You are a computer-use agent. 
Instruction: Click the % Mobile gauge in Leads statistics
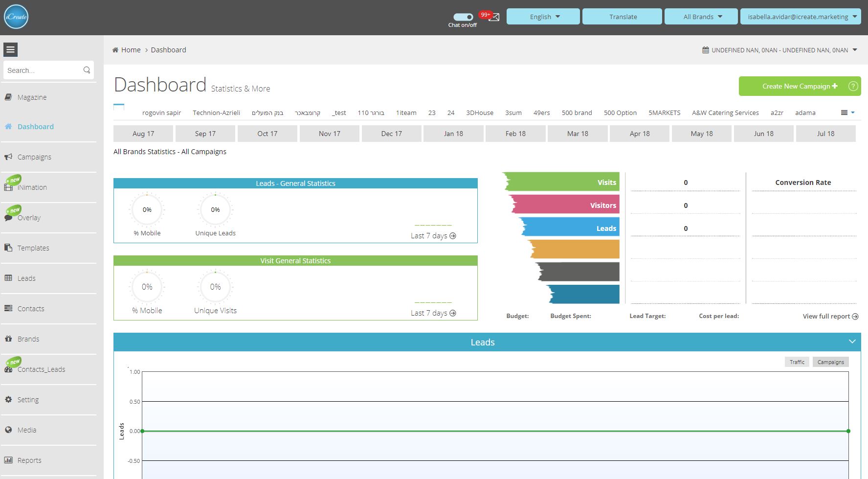(x=147, y=209)
